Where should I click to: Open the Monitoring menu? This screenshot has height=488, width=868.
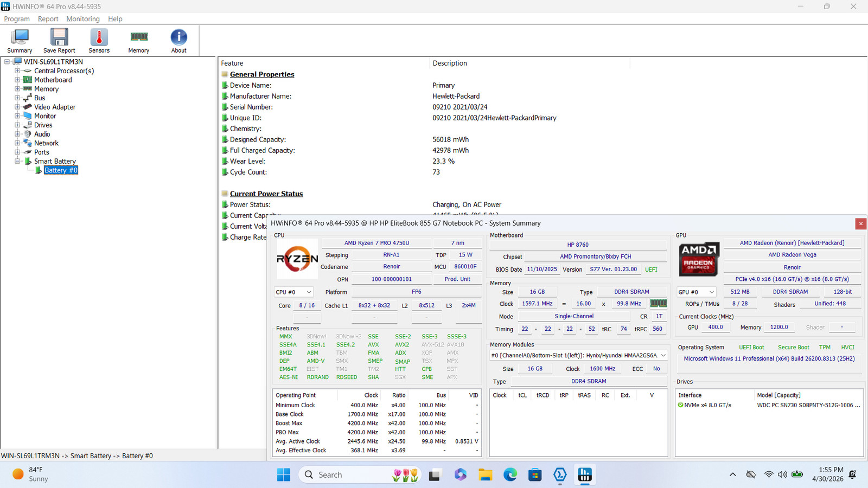83,19
